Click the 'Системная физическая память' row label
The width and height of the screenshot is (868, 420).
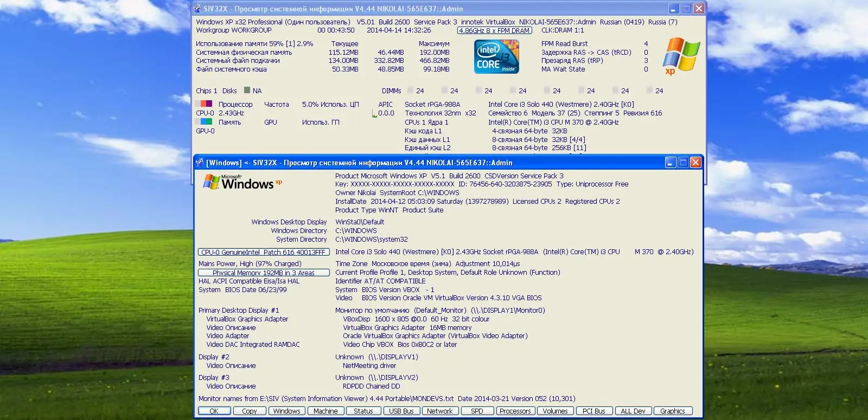click(x=244, y=53)
